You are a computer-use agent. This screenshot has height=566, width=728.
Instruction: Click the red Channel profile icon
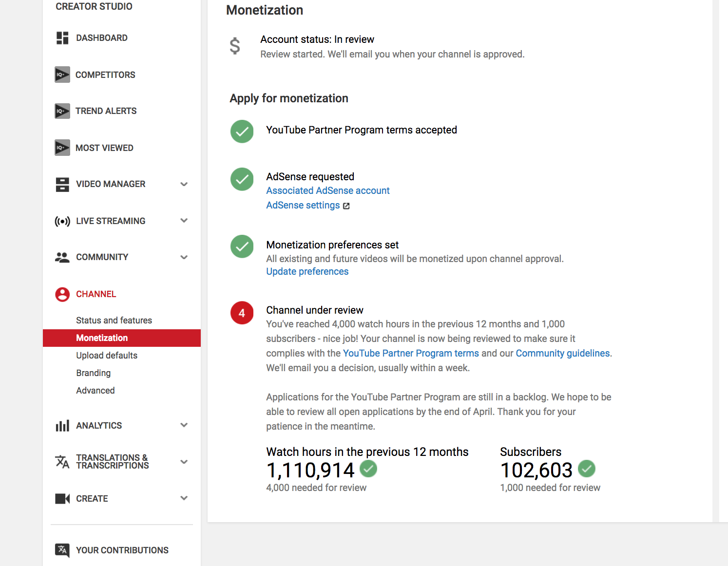pos(62,294)
